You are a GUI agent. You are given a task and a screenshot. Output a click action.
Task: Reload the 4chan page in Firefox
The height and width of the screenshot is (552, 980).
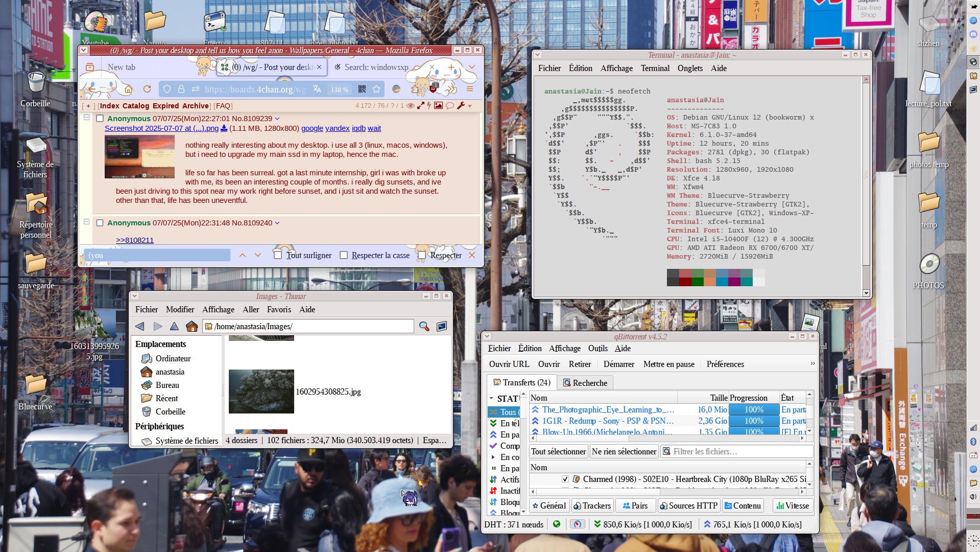147,89
